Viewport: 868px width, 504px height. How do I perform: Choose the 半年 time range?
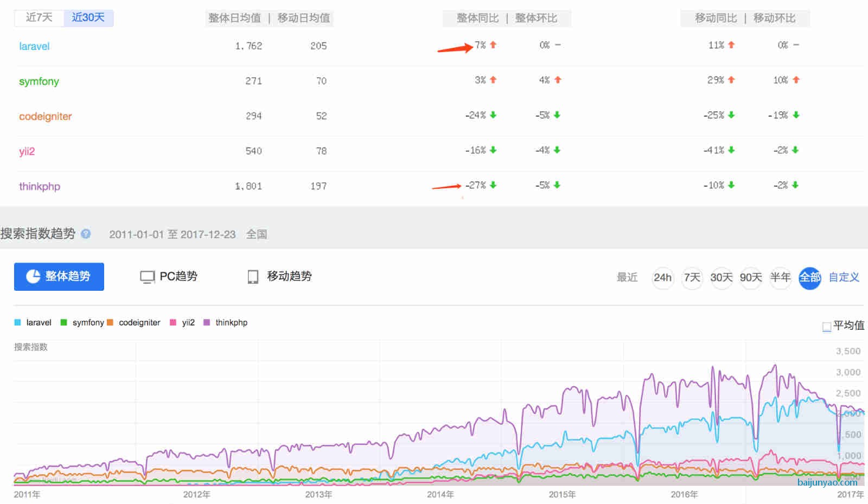tap(780, 278)
